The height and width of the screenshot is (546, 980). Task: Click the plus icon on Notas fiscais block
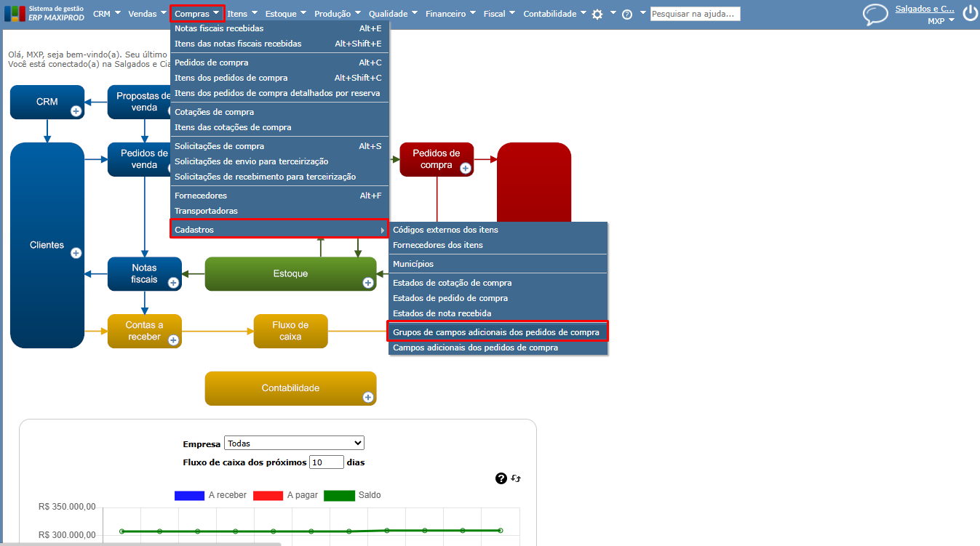[x=173, y=283]
